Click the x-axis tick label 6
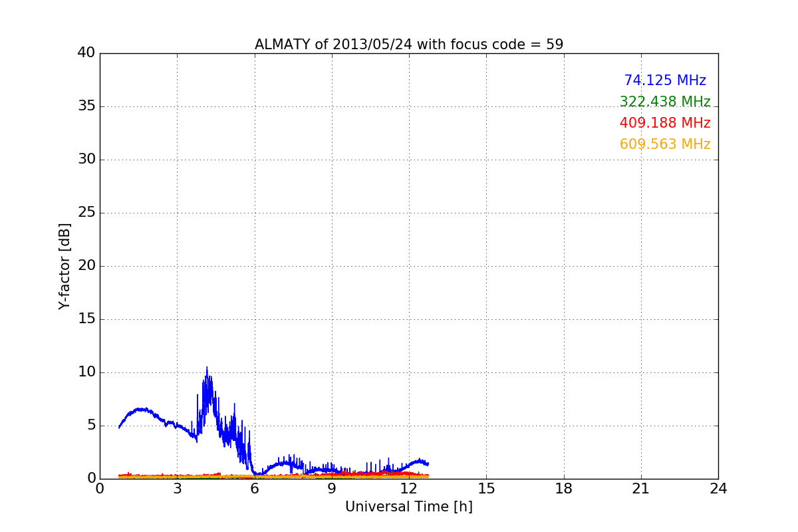Image resolution: width=798 pixels, height=532 pixels. pyautogui.click(x=254, y=489)
